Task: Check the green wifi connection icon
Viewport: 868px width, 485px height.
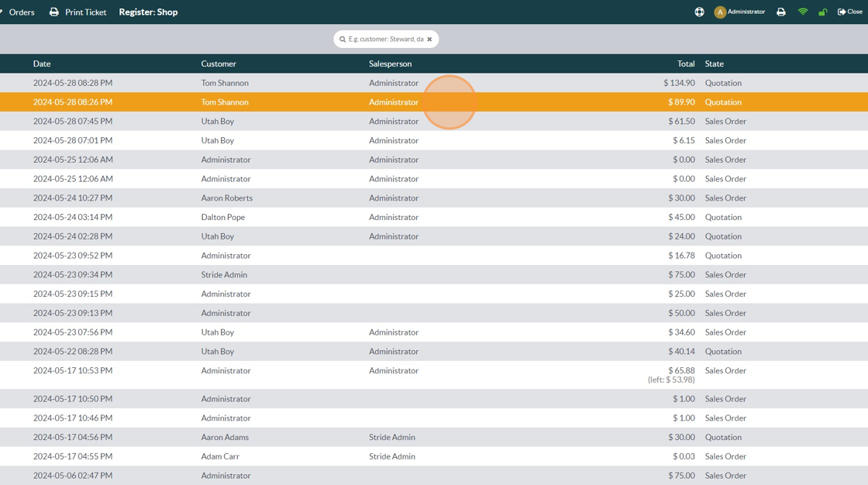Action: [x=802, y=12]
